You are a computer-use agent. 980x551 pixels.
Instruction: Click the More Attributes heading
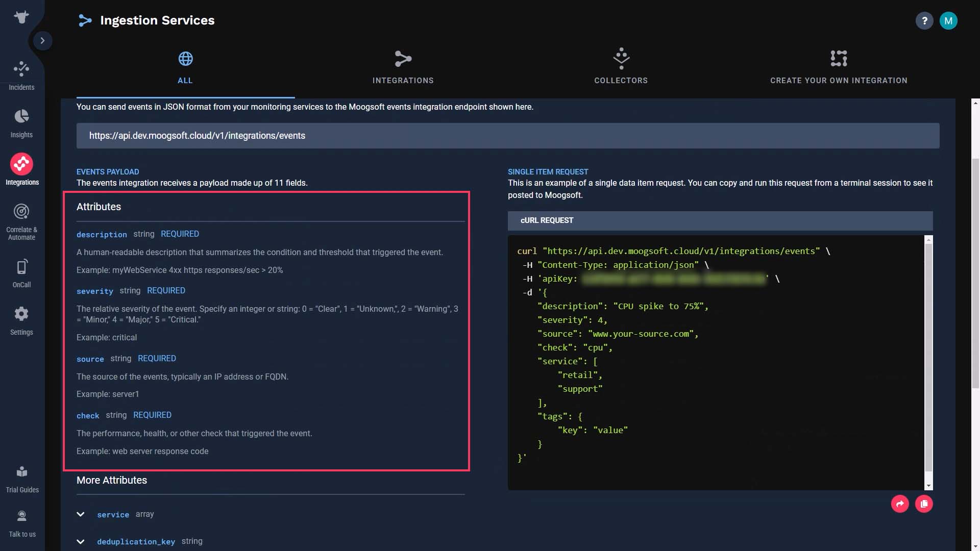pos(112,480)
